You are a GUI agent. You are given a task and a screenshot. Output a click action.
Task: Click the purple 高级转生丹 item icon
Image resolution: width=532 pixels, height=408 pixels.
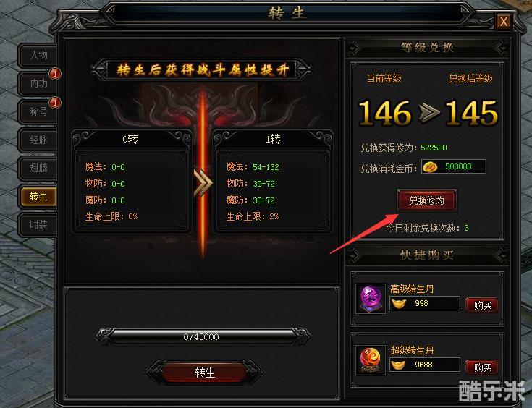(371, 299)
